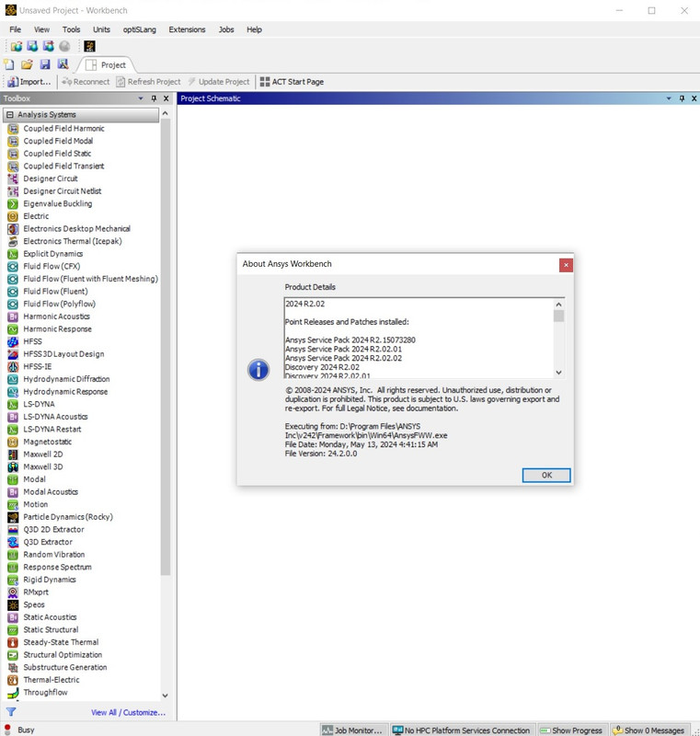The height and width of the screenshot is (736, 700).
Task: Click inside the Product Details text box
Action: click(419, 338)
